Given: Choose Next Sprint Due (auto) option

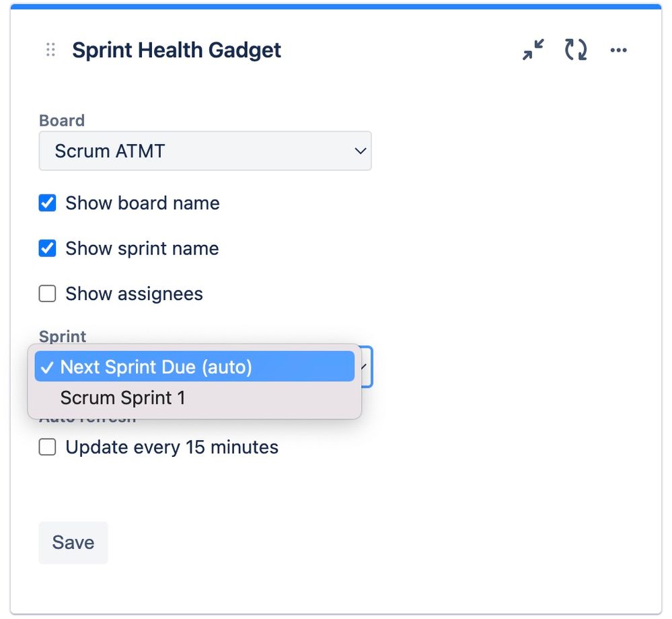Looking at the screenshot, I should pyautogui.click(x=155, y=367).
